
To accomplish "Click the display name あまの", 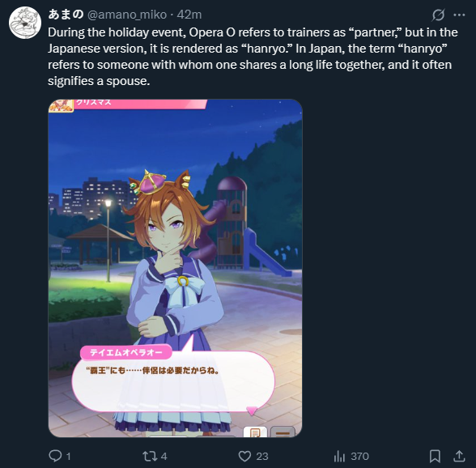I will point(66,15).
